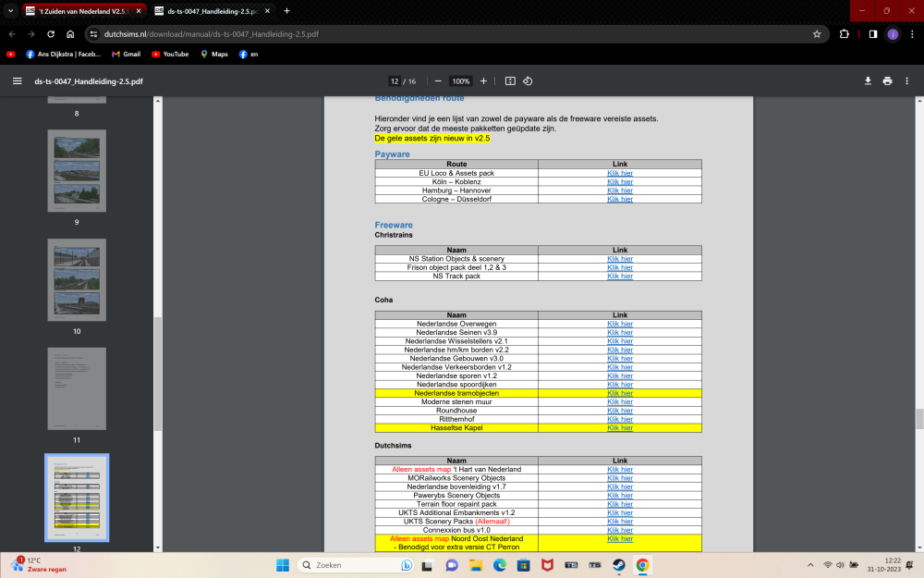The width and height of the screenshot is (924, 578).
Task: Launch Steam from the taskbar
Action: point(618,565)
